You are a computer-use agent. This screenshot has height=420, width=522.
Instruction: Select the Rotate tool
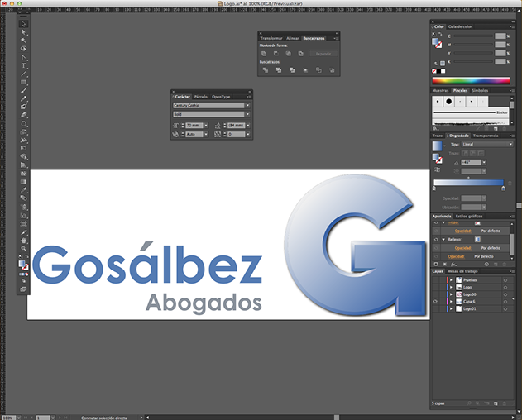(23, 124)
